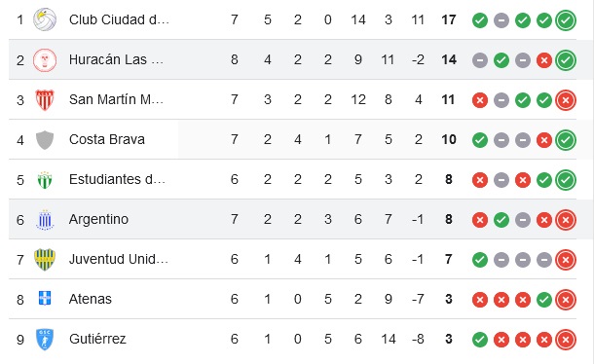The height and width of the screenshot is (364, 594).
Task: Click the Estudiantes green striped crest
Action: [45, 180]
